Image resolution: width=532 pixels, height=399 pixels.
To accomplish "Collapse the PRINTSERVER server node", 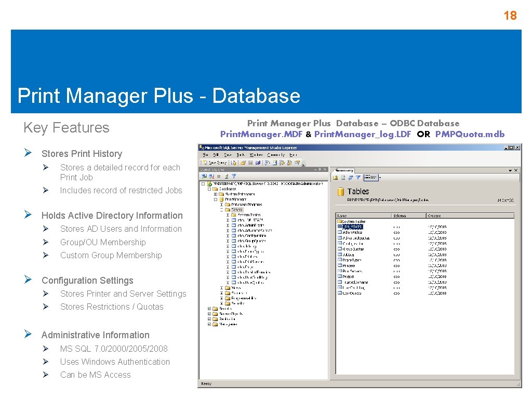I will click(x=203, y=184).
